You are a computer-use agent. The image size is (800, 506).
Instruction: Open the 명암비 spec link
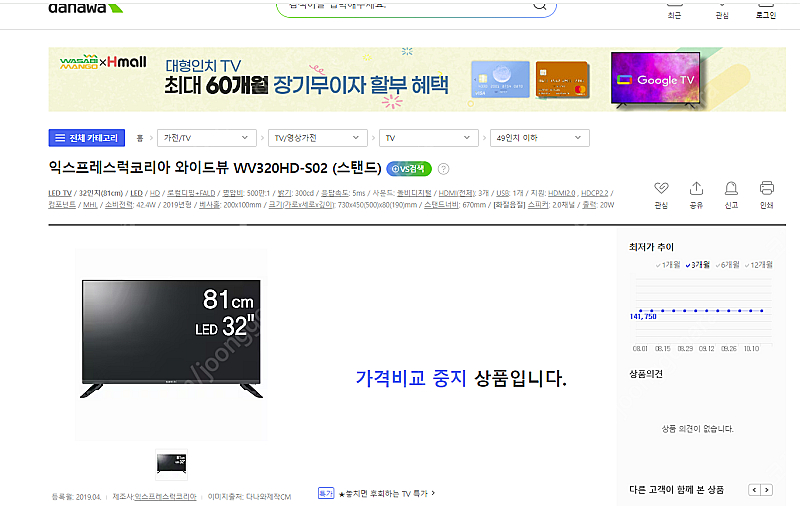click(232, 193)
